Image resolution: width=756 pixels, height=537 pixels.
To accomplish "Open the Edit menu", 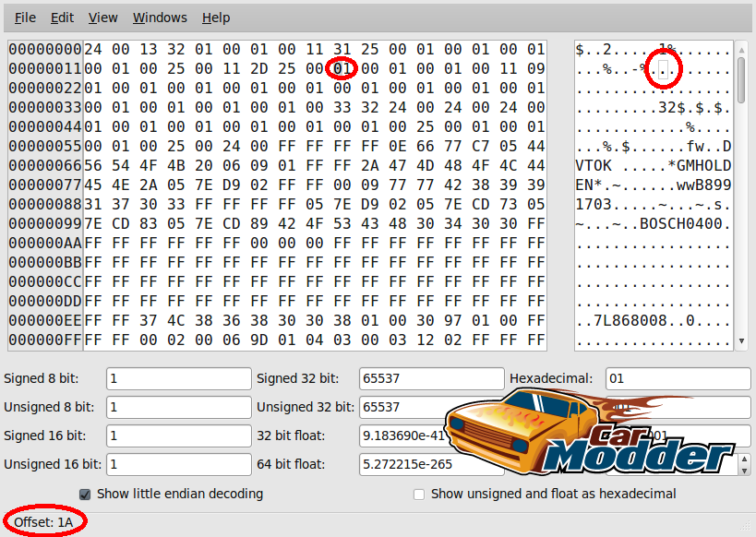I will coord(62,18).
